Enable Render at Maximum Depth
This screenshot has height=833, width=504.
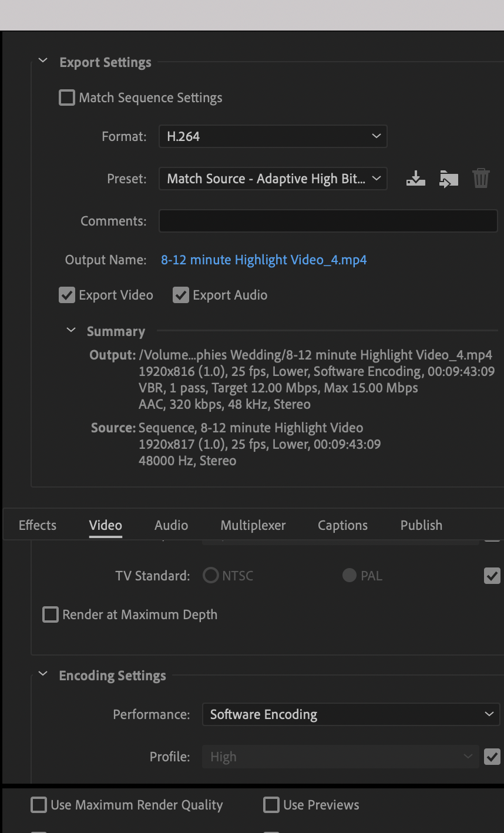(x=51, y=614)
